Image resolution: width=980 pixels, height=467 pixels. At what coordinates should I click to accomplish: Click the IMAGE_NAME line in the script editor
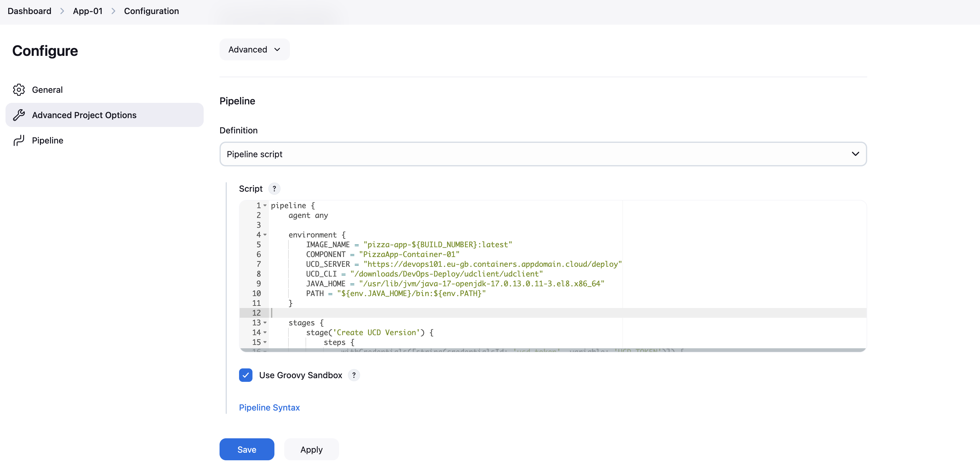pyautogui.click(x=409, y=245)
